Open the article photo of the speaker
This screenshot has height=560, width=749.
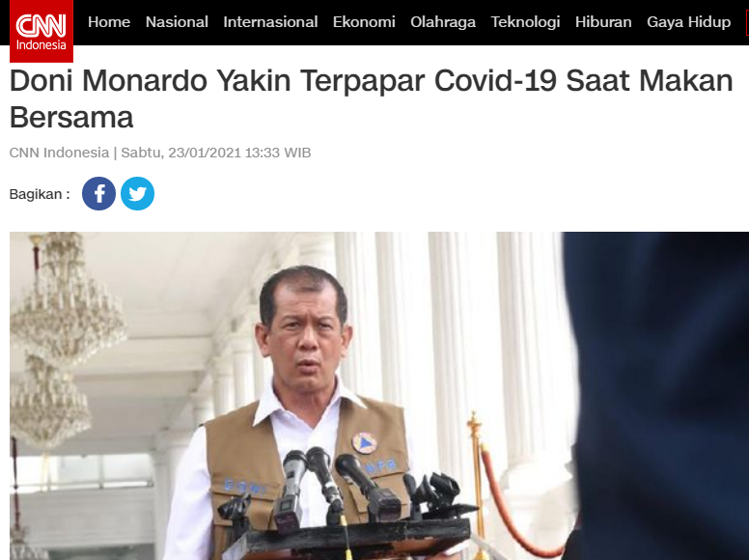[379, 396]
